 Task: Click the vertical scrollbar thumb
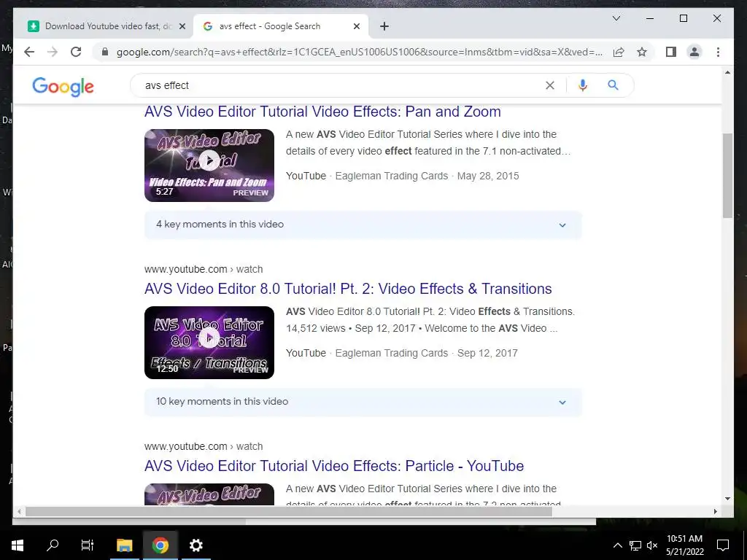tap(727, 175)
